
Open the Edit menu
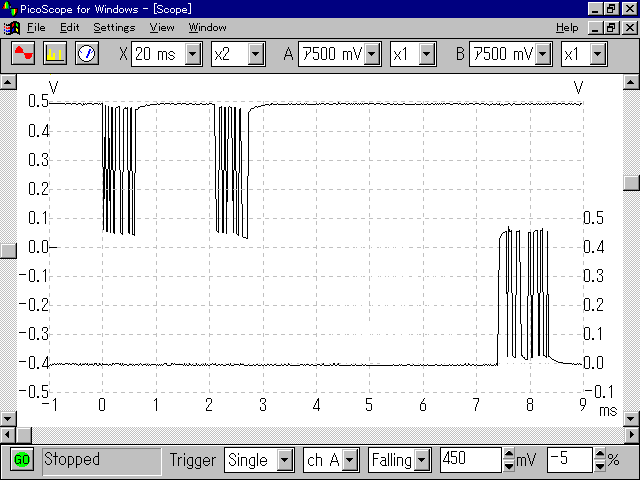click(69, 28)
